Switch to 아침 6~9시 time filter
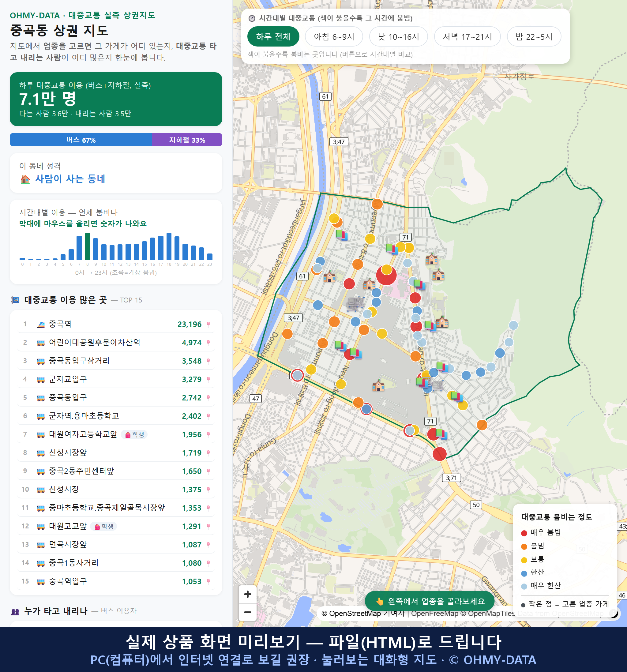The image size is (627, 672). point(334,36)
